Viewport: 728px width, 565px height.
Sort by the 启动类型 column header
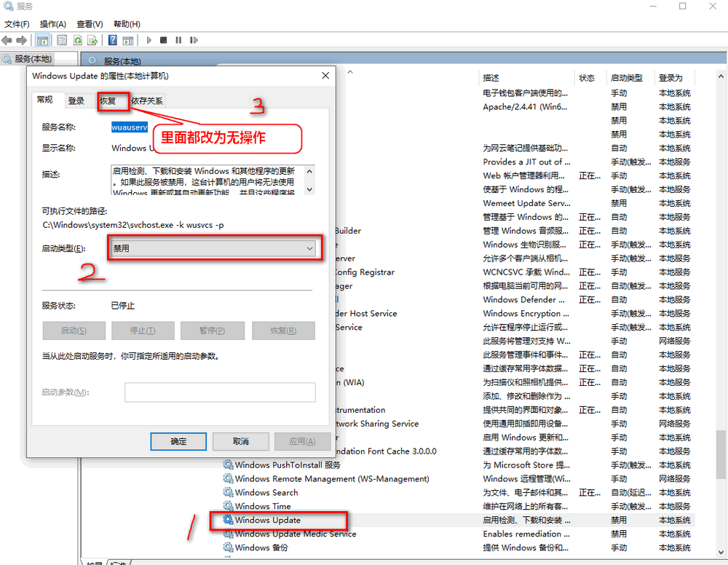click(630, 78)
